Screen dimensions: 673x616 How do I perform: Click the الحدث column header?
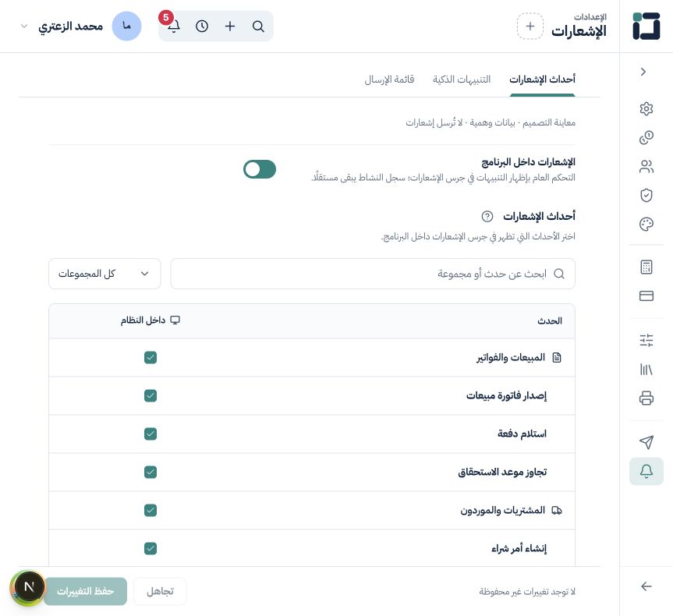549,320
